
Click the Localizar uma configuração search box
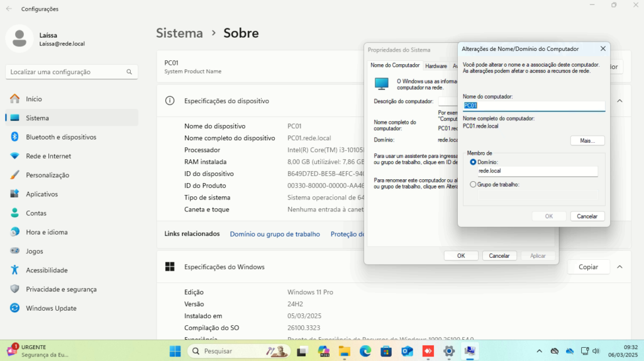pyautogui.click(x=72, y=72)
